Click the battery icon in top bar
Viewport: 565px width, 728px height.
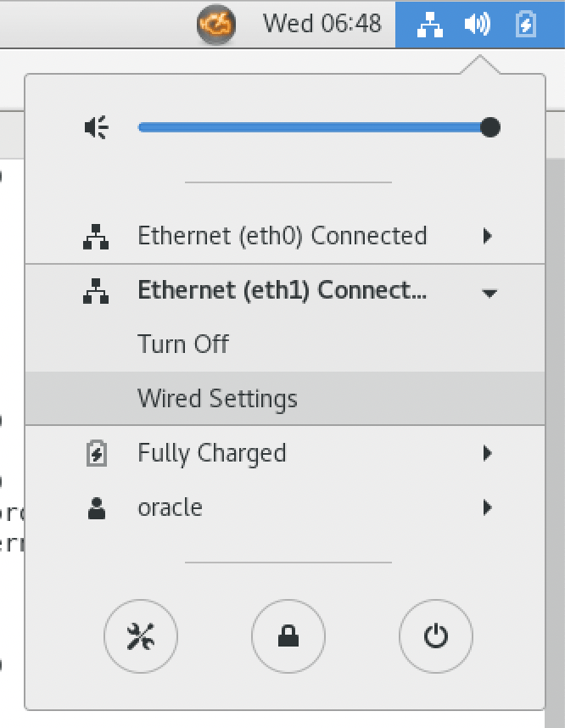526,24
